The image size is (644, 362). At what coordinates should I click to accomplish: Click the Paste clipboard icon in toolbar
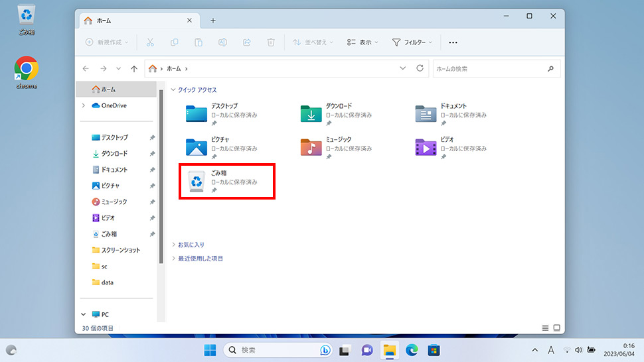(x=199, y=42)
